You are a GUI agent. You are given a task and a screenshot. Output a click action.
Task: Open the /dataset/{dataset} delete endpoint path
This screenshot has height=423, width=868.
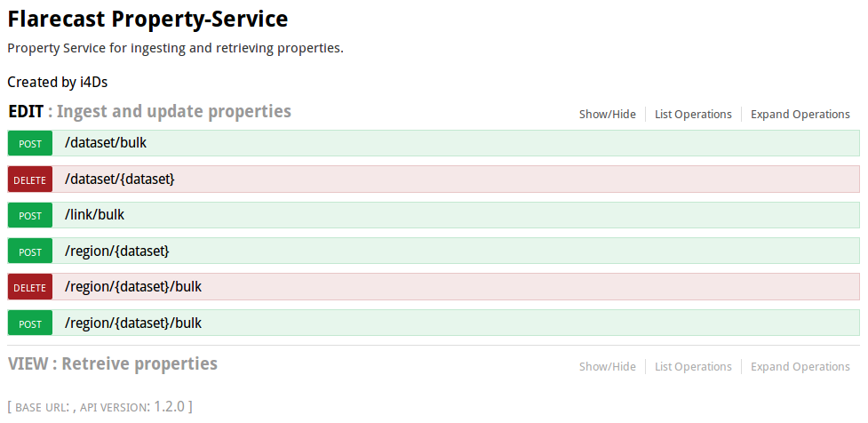(120, 179)
